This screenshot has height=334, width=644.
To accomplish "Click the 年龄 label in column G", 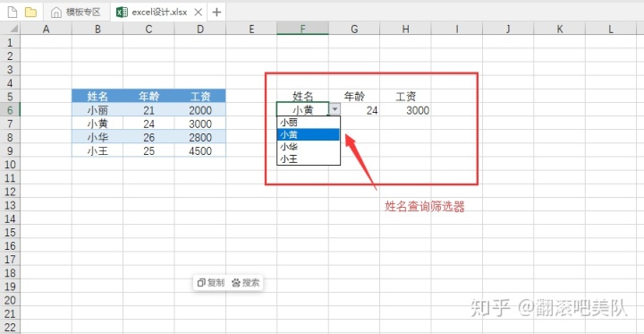I will pyautogui.click(x=354, y=96).
